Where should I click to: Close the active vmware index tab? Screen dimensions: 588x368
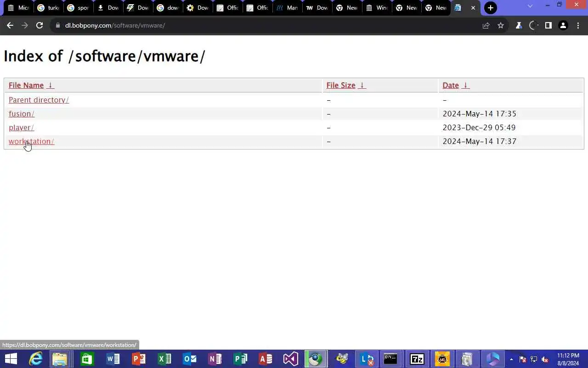(x=473, y=8)
